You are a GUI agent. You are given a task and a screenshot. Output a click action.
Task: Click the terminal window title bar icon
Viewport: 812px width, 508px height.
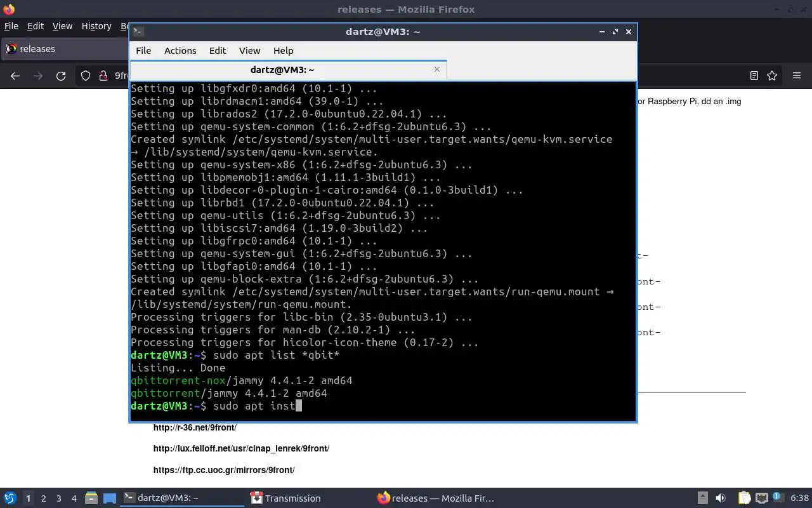tap(138, 31)
